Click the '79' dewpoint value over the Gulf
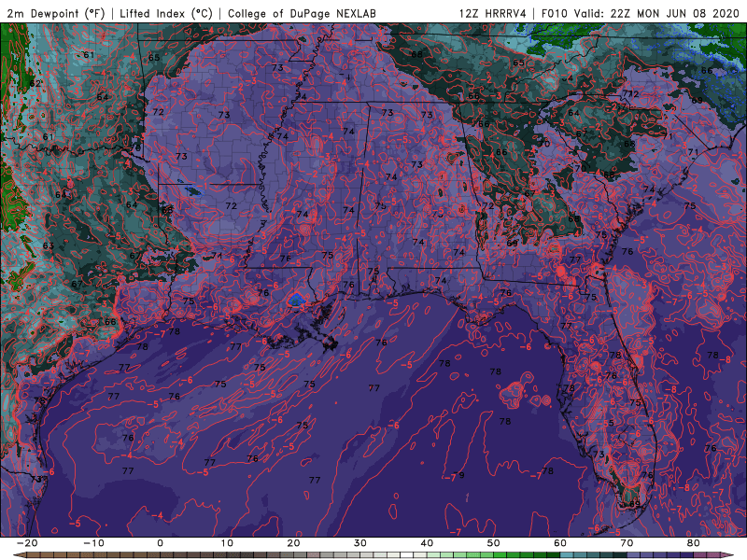The height and width of the screenshot is (560, 747). click(458, 475)
